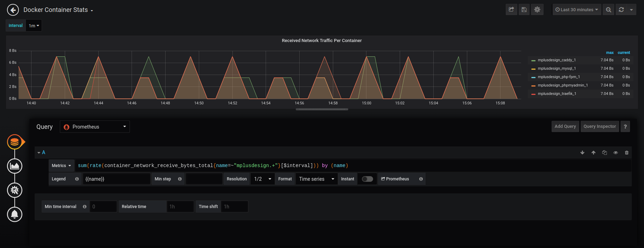Expand the Resolution 1/2 dropdown
This screenshot has width=644, height=248.
[x=262, y=179]
